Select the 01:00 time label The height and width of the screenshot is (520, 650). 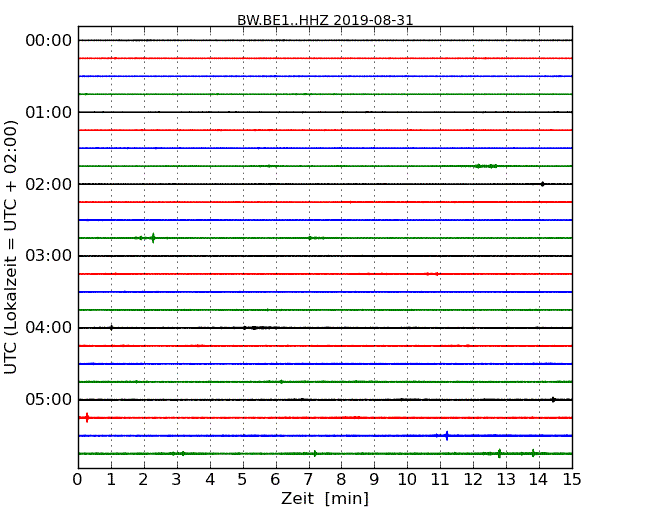click(49, 112)
